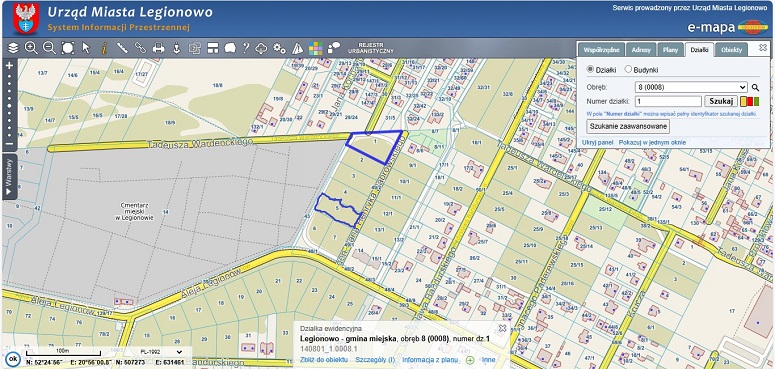Open the Obręb dropdown list
Image resolution: width=775 pixels, height=369 pixels.
[x=690, y=87]
